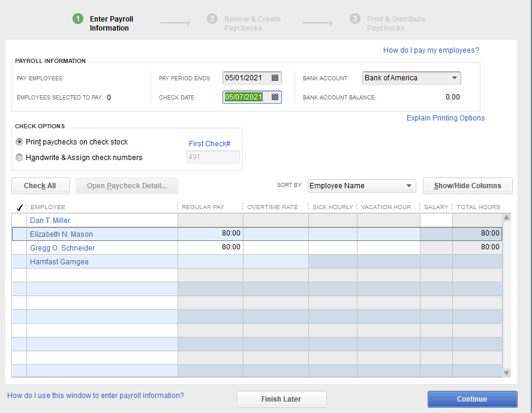Click scroll up arrow of employee table
This screenshot has height=413, width=532.
point(506,218)
